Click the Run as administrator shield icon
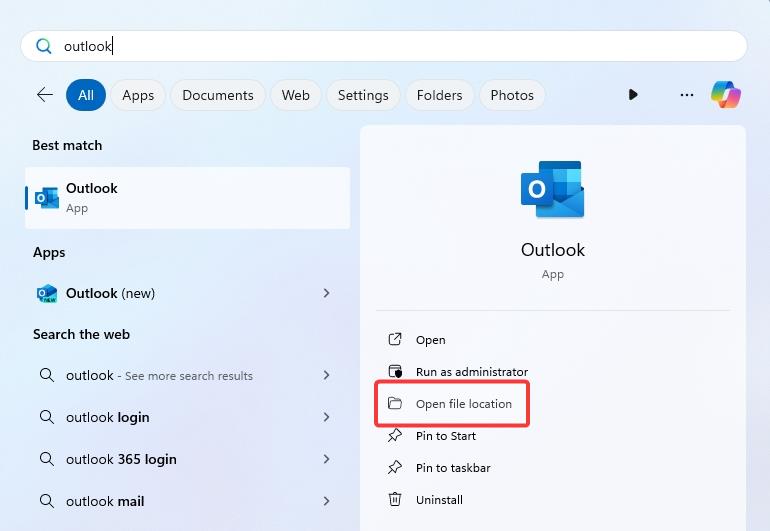Screen dimensions: 770x531 coord(395,372)
